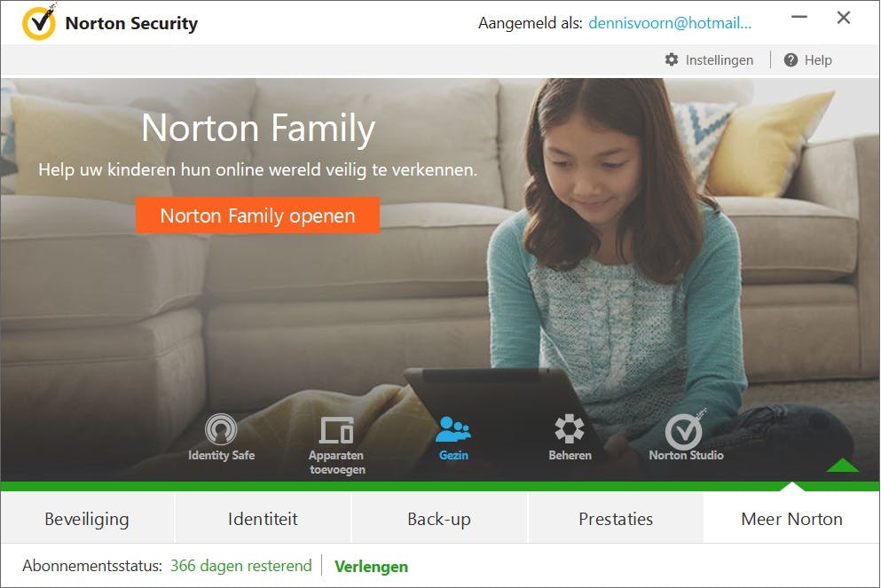Click the Norton Security checkmark logo

[x=39, y=22]
